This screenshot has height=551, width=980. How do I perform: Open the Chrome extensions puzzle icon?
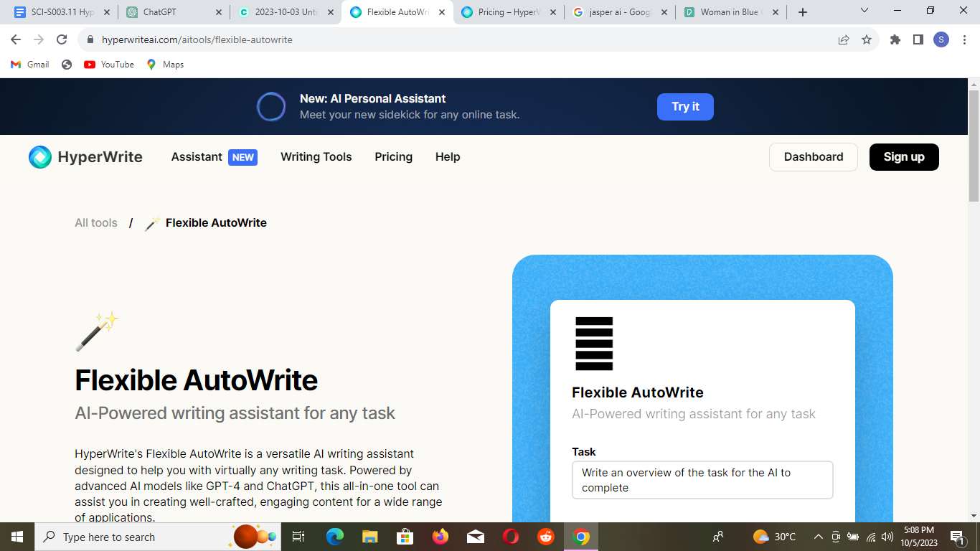[x=895, y=39]
